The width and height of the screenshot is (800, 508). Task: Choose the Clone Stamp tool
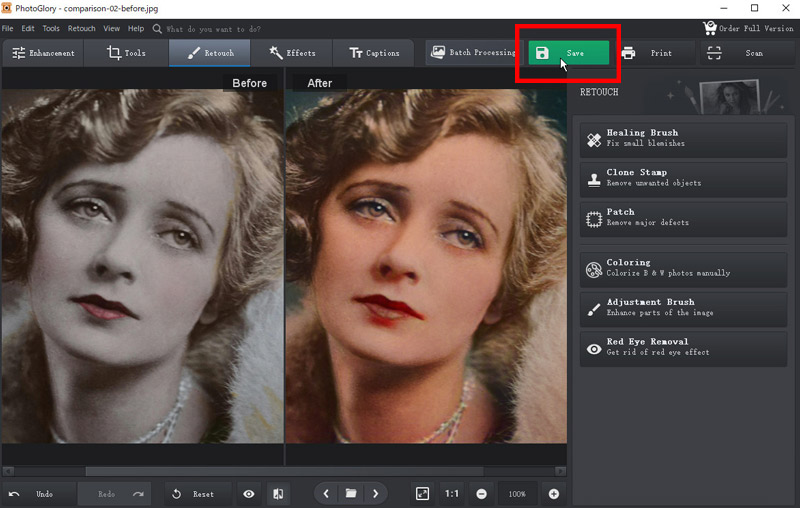683,178
